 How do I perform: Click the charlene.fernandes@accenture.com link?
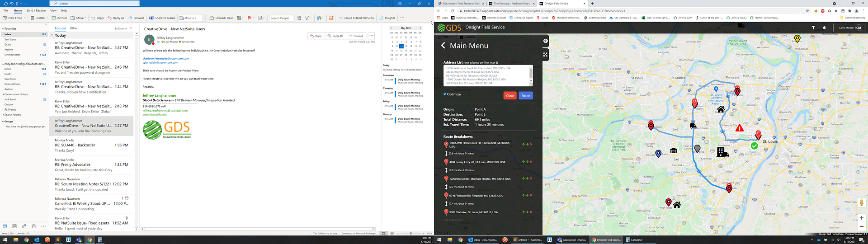point(166,58)
